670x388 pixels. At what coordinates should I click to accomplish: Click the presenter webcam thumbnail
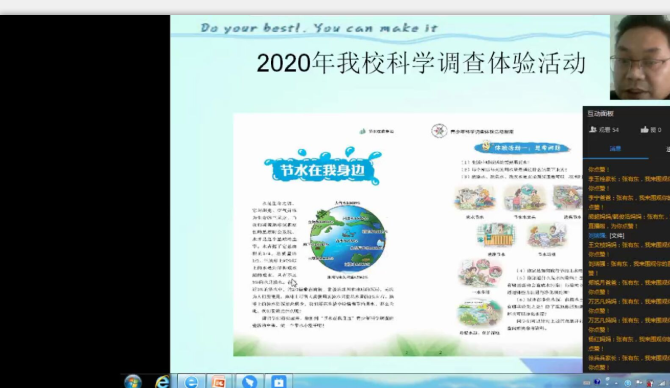click(x=640, y=57)
